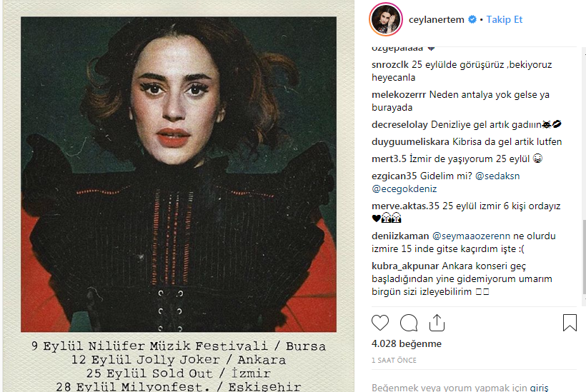Open the @sedaksn mention
The image size is (586, 392).
(497, 176)
